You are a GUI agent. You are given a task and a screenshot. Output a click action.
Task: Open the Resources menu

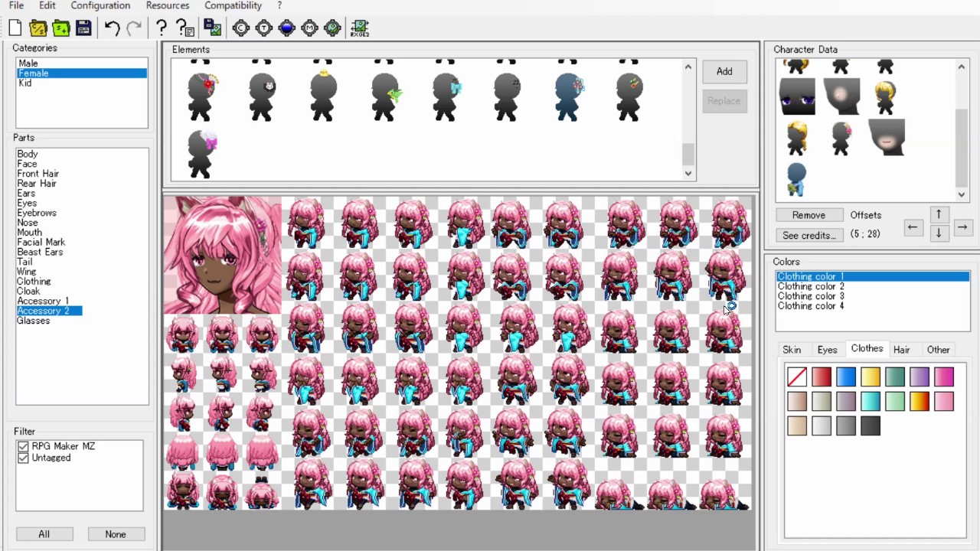[x=167, y=5]
